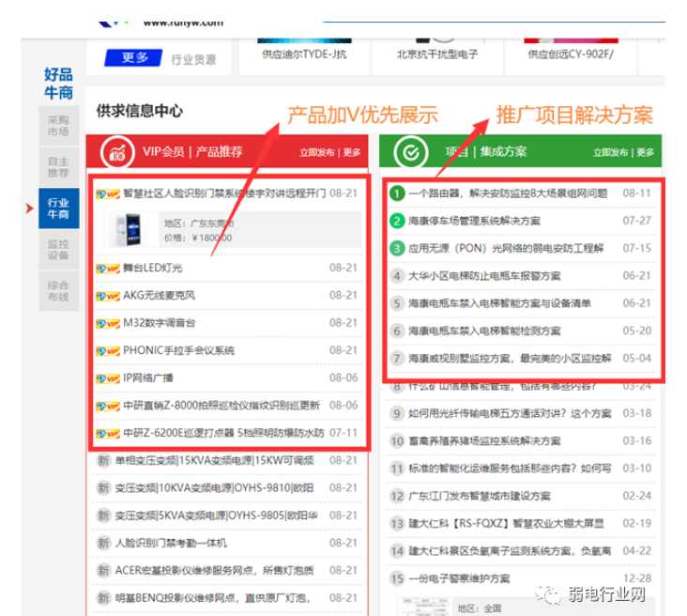Screen dimensions: 687x616
Task: Click the green checkmark icon beside 项目|集成方案
Action: click(x=410, y=150)
